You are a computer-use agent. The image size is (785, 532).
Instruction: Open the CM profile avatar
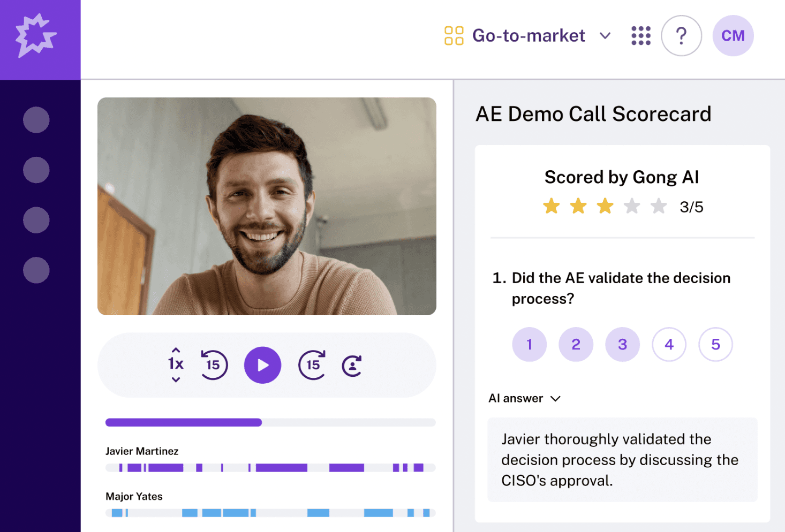tap(733, 35)
